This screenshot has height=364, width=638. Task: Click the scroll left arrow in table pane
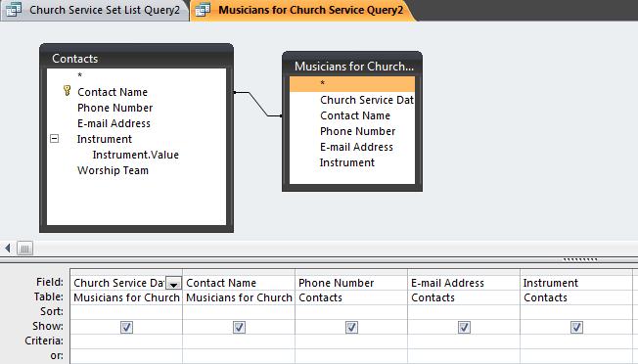[x=8, y=249]
